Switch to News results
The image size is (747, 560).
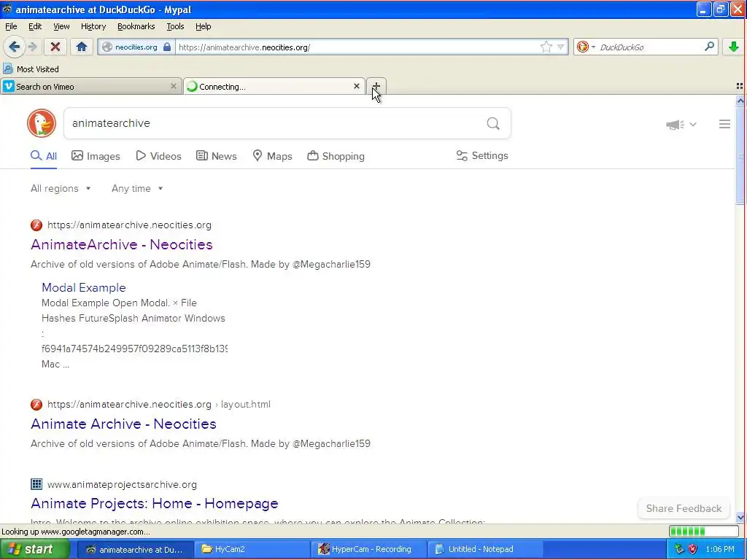coord(217,156)
